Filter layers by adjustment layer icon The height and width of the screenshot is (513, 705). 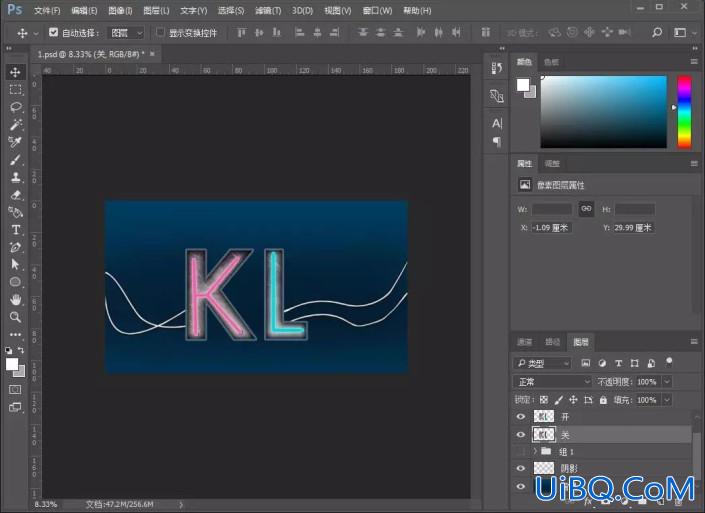click(602, 363)
